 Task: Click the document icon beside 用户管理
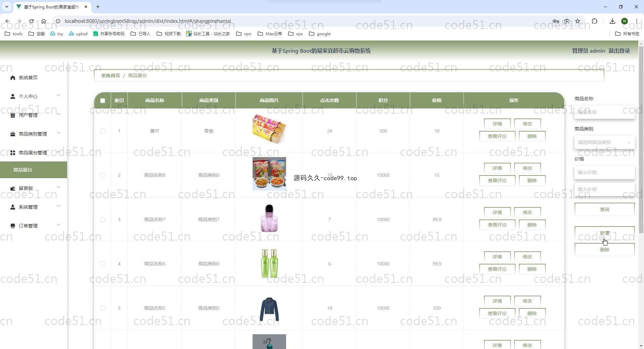[13, 115]
